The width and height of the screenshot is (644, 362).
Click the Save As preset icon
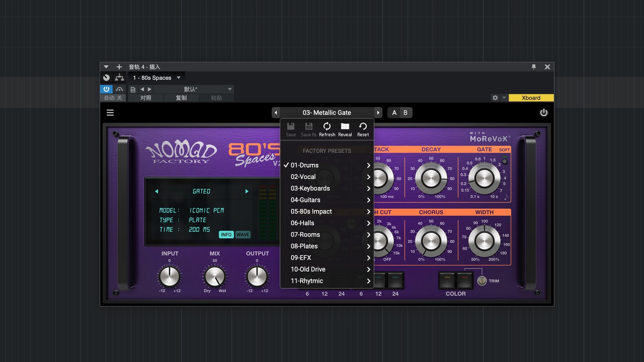pyautogui.click(x=309, y=129)
